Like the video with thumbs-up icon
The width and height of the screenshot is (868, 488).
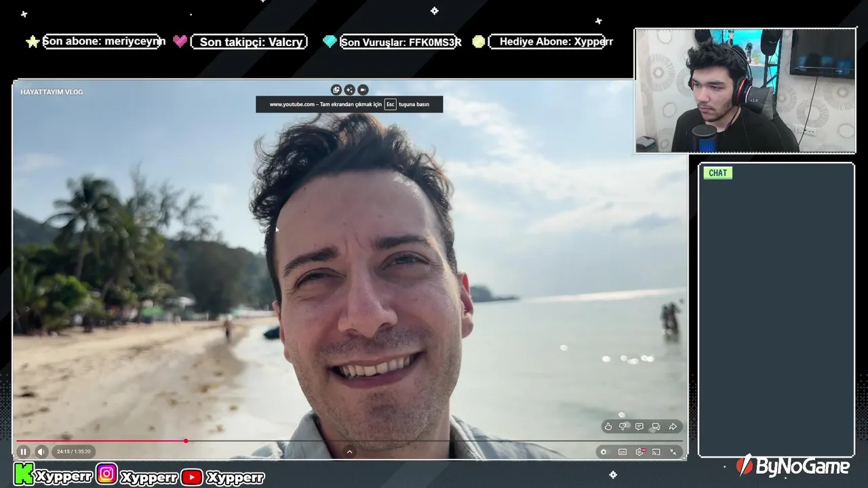point(608,426)
